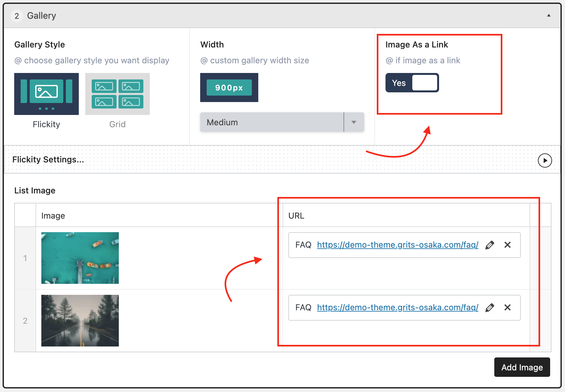Screen dimensions: 565x392
Task: Remove the second row URL with X icon
Action: 507,308
